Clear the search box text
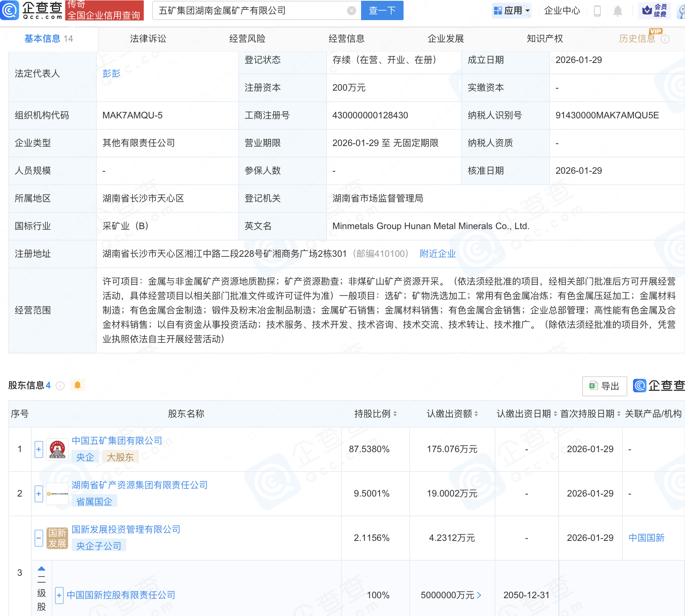This screenshot has height=616, width=685. point(351,11)
